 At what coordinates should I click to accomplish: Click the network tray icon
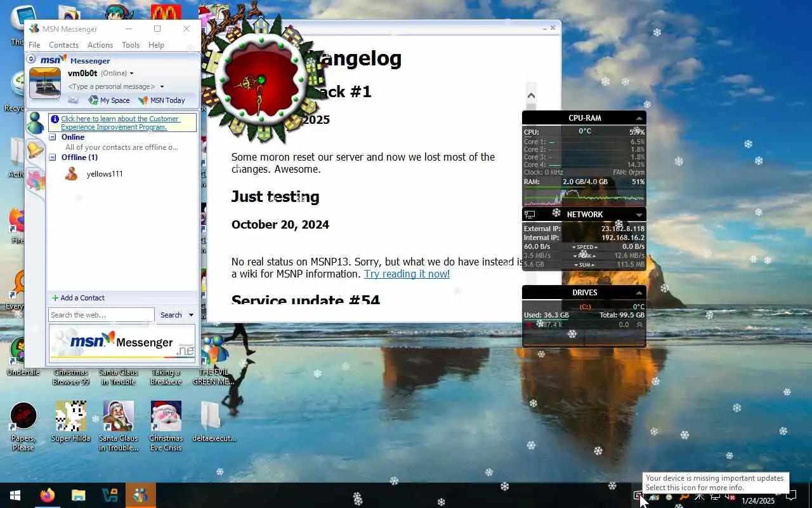(715, 497)
